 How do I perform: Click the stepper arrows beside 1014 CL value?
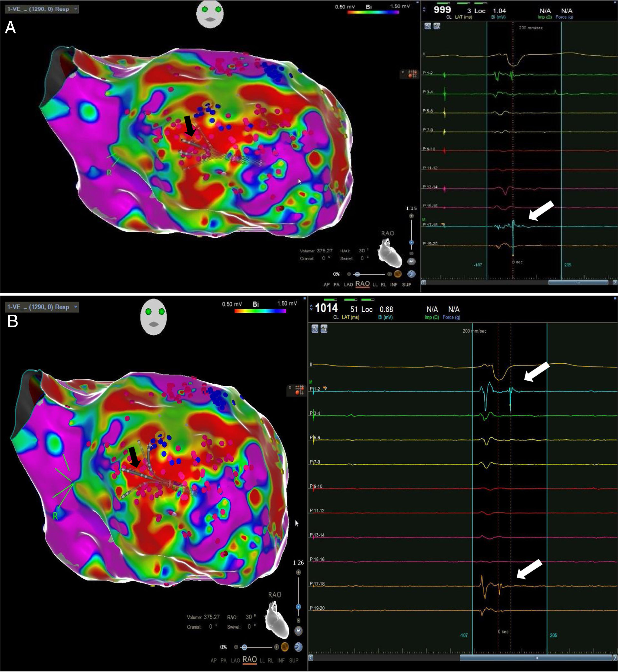311,307
